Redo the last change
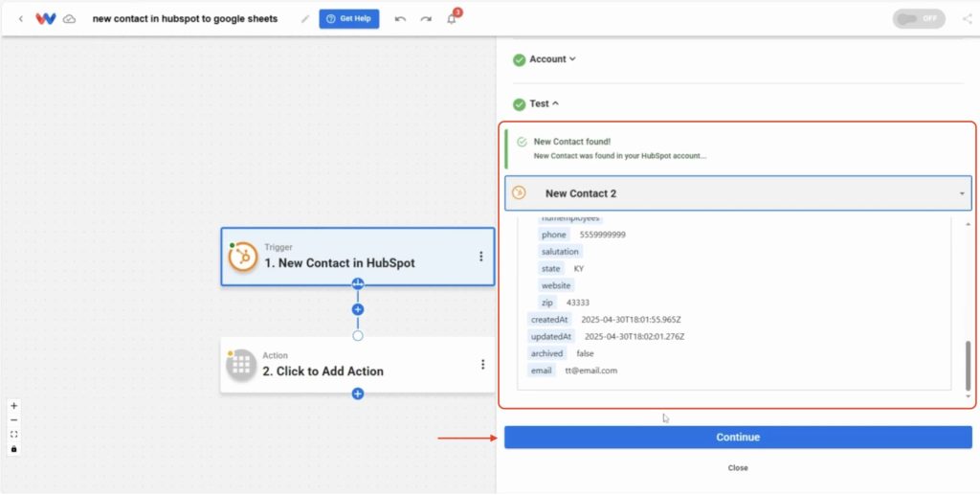This screenshot has height=495, width=980. coord(426,19)
